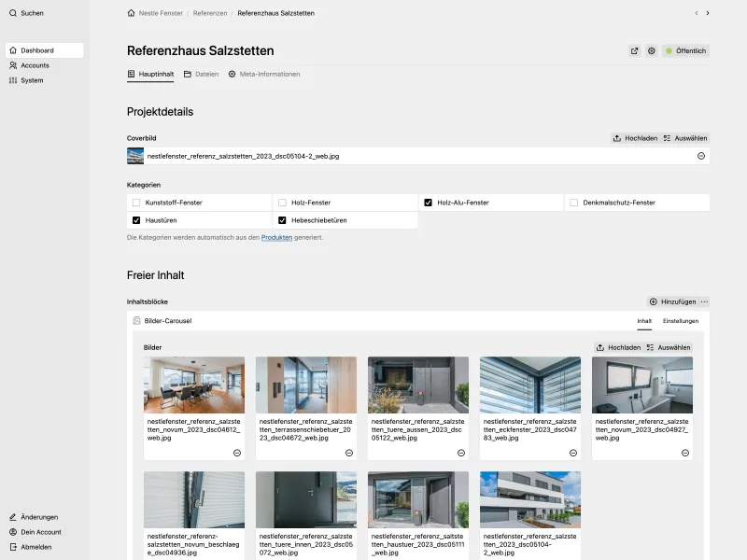Remove the coverbild via its circled minus control
The height and width of the screenshot is (560, 747).
click(700, 156)
